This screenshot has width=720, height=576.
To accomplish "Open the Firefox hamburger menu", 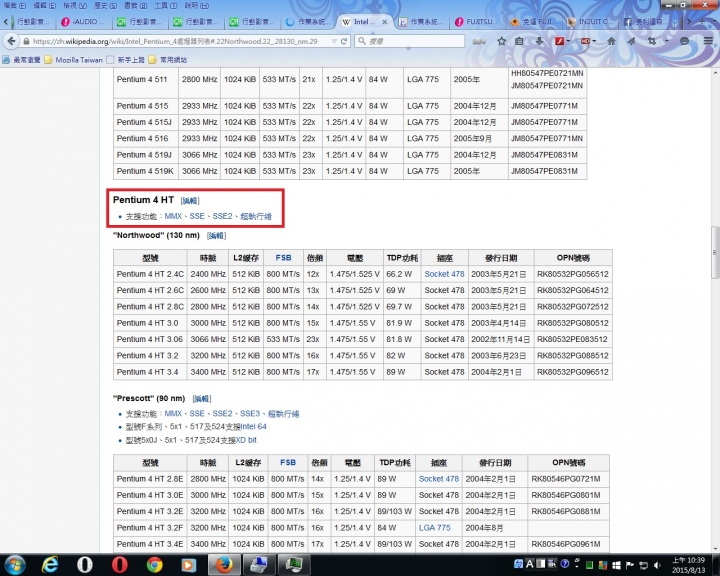I will [708, 41].
